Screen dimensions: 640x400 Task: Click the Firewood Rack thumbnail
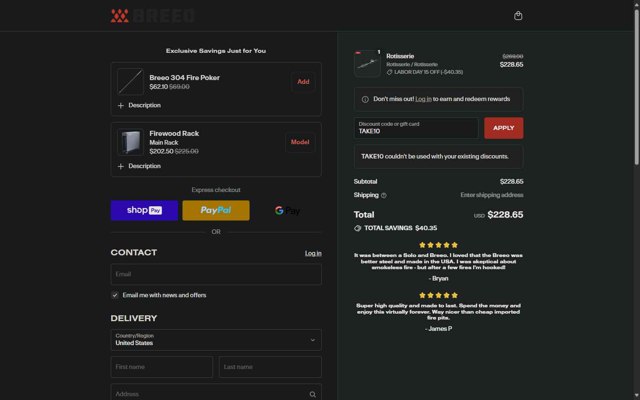pyautogui.click(x=130, y=142)
